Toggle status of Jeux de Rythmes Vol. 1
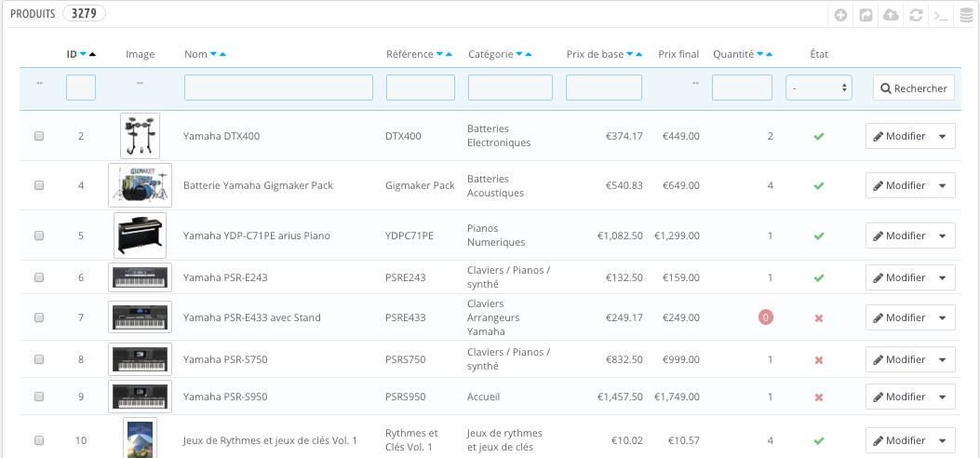The height and width of the screenshot is (458, 980). tap(819, 440)
